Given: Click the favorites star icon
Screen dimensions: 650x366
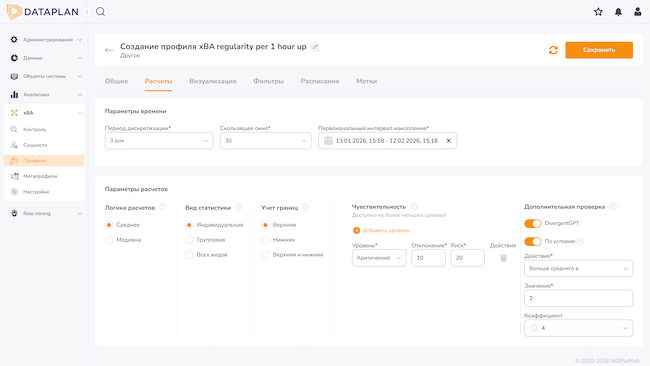Looking at the screenshot, I should (x=598, y=12).
